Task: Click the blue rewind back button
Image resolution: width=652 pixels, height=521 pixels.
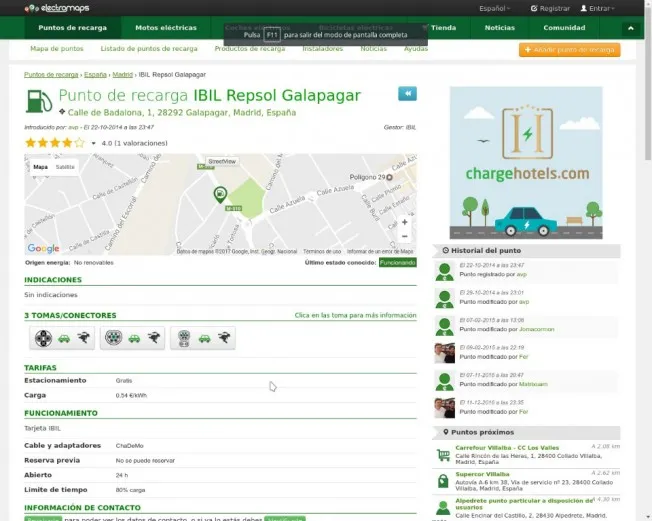Action: click(x=407, y=94)
